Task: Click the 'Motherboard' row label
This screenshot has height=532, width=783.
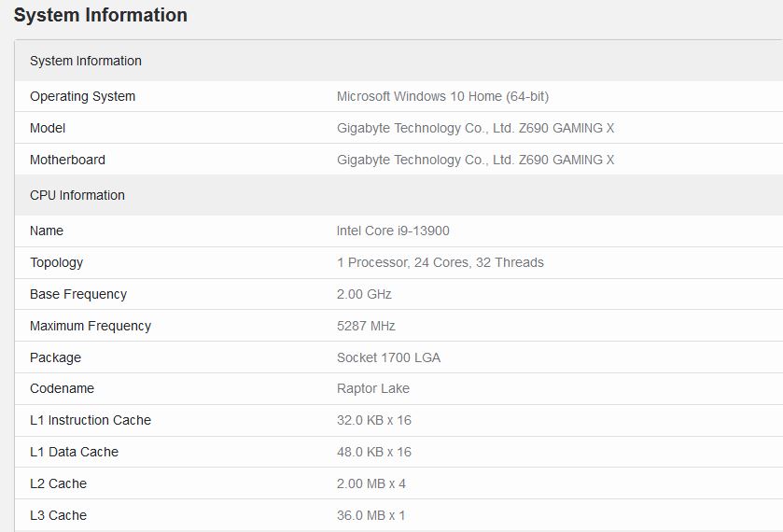Action: (x=67, y=160)
